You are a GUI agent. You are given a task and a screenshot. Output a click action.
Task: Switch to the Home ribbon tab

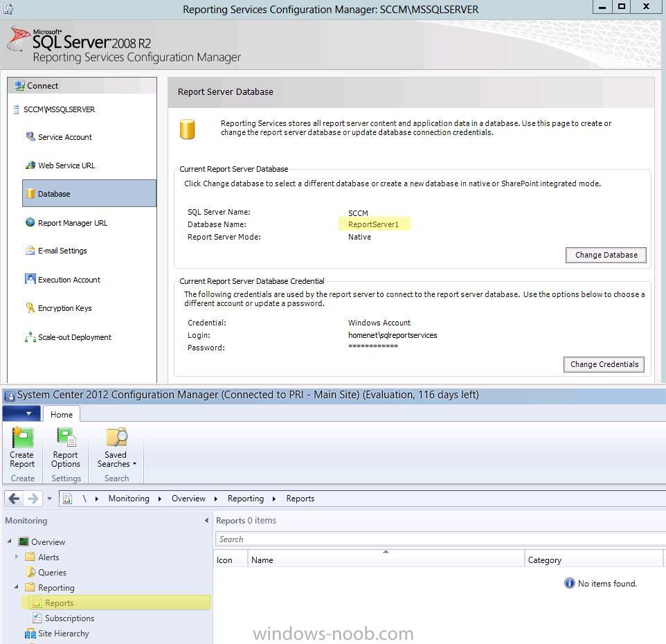(x=62, y=414)
